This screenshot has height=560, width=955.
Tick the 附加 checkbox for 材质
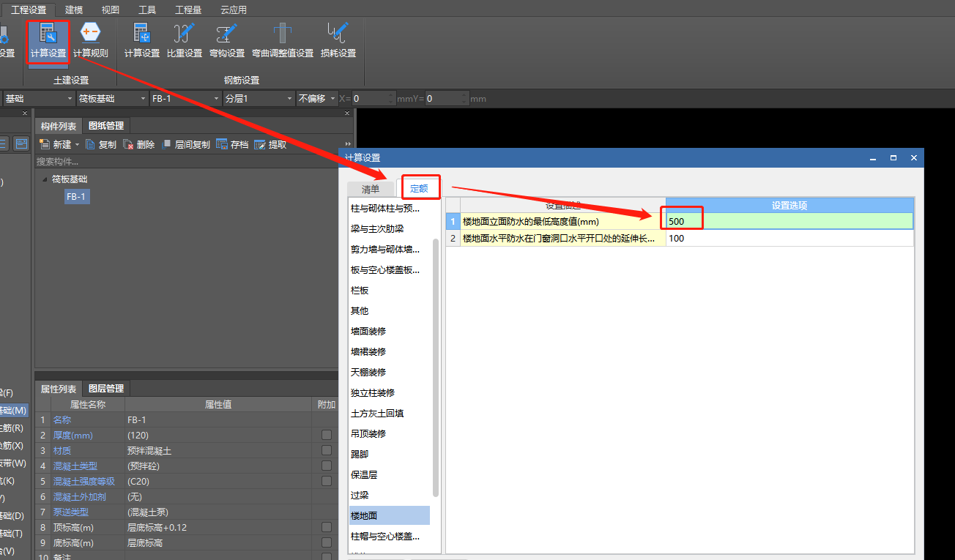327,450
